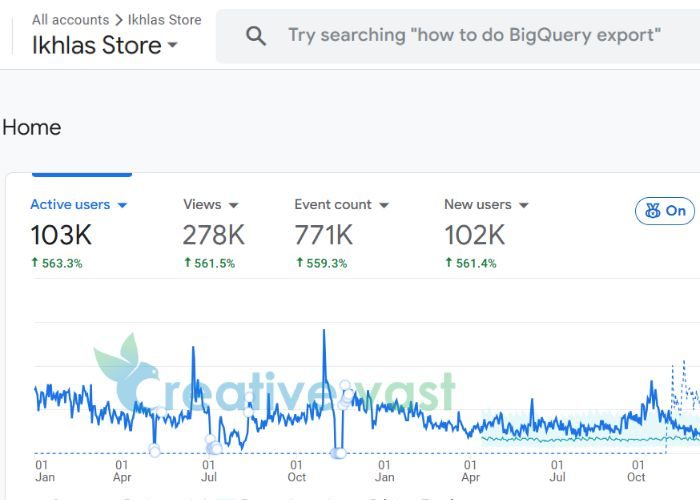
Task: Select the New users metric tab
Action: pos(478,204)
